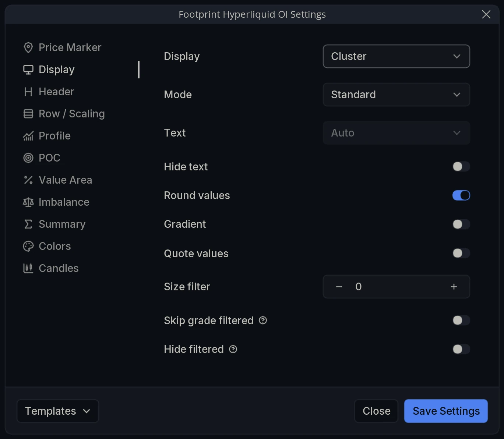The image size is (504, 439).
Task: Toggle the Hide text switch
Action: tap(461, 166)
